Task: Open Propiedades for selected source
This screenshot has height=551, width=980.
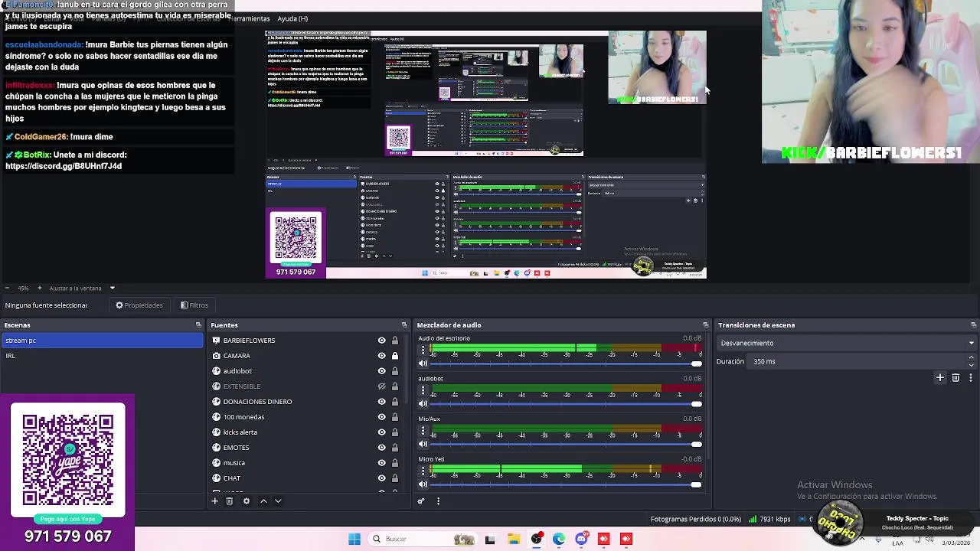Action: click(139, 305)
